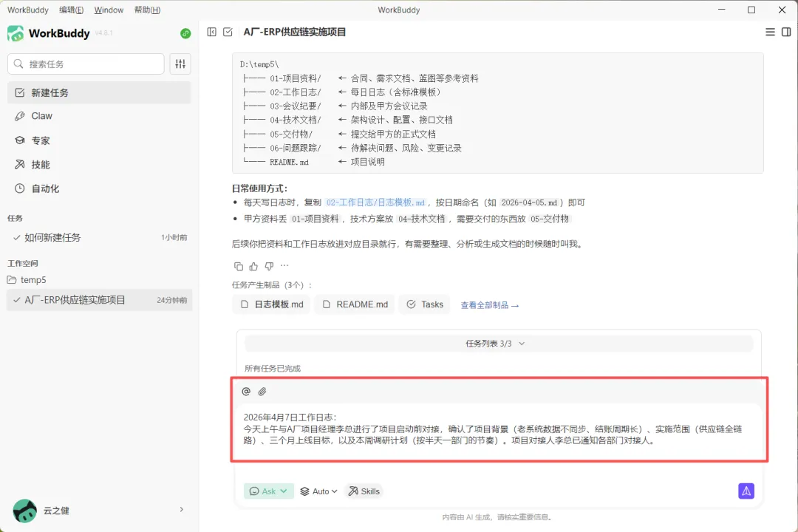Open more actions ellipsis under reply
The height and width of the screenshot is (532, 798).
click(x=284, y=266)
